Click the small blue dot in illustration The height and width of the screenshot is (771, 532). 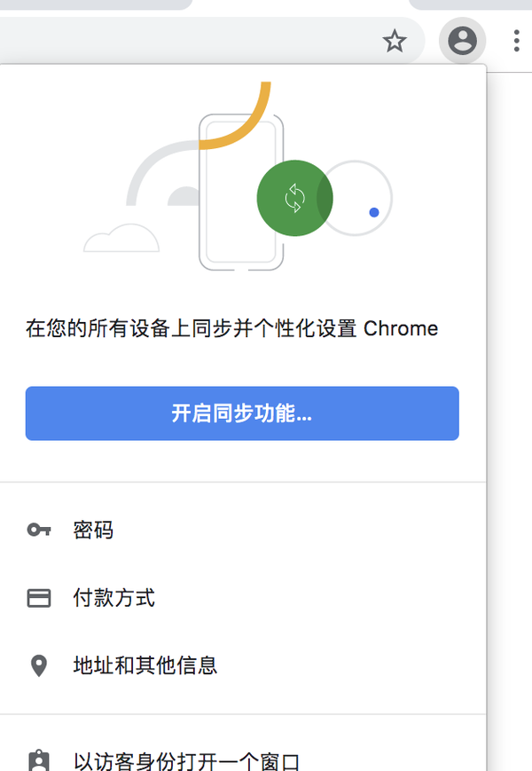tap(374, 212)
